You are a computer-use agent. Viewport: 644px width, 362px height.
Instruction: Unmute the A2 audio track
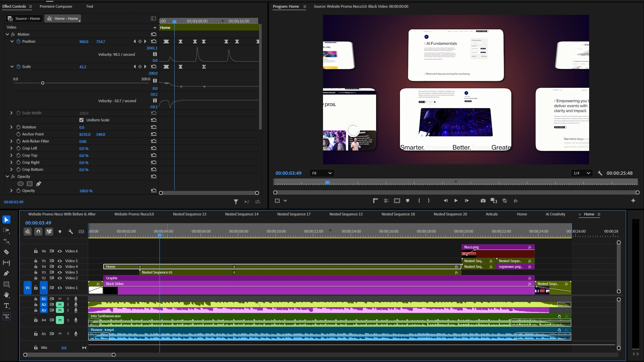[60, 305]
